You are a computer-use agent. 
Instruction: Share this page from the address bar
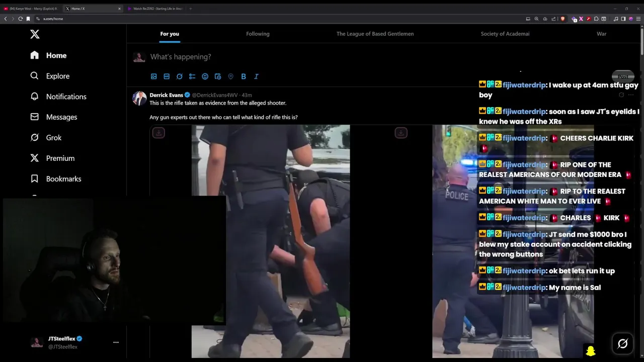[553, 19]
